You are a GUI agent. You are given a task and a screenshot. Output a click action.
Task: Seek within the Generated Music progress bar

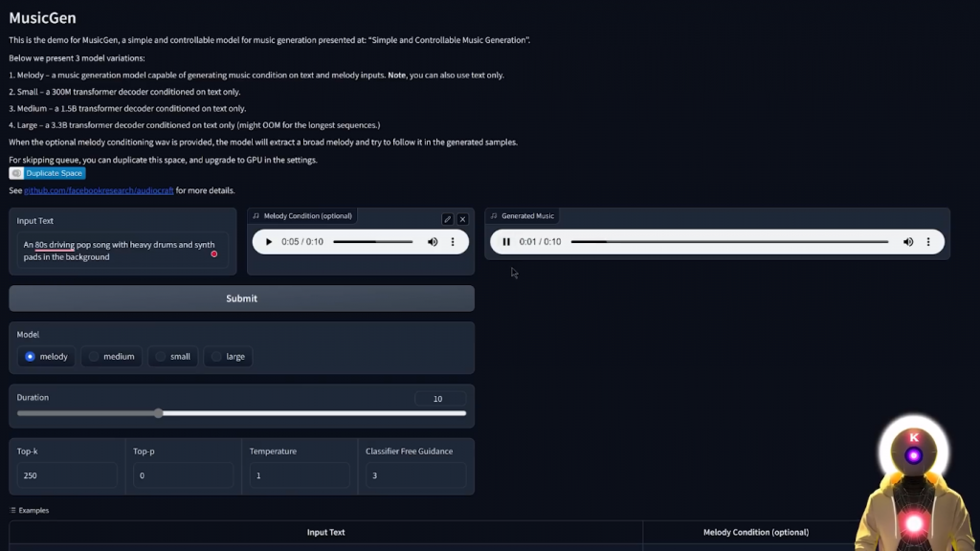pos(729,242)
